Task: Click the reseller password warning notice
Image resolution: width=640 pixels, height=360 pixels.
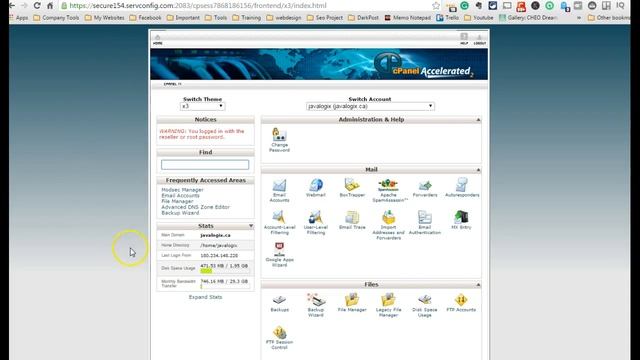Action: [202, 134]
